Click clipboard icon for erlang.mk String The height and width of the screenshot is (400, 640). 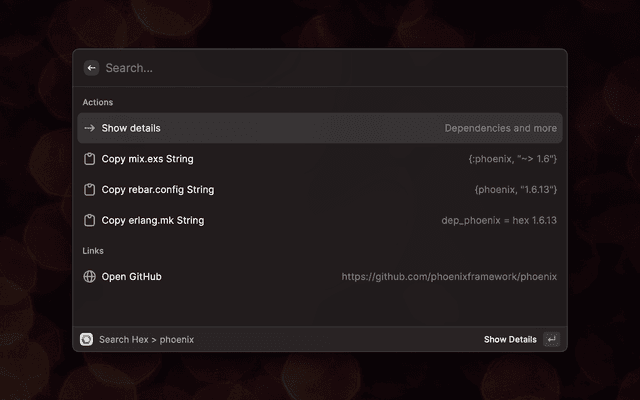coord(89,221)
